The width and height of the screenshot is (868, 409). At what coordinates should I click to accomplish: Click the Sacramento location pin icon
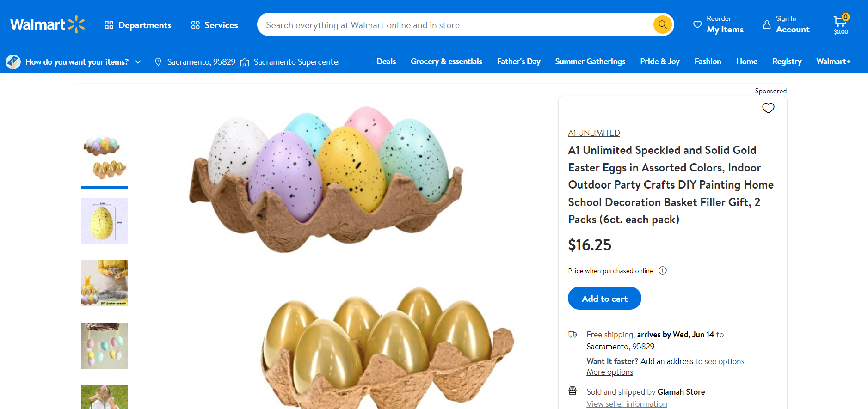pos(158,62)
